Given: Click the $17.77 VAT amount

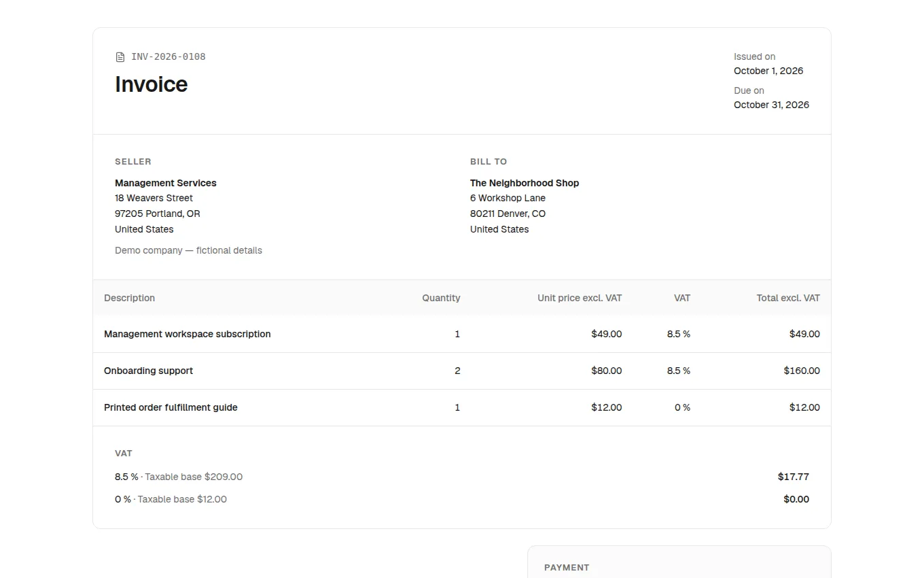Looking at the screenshot, I should 794,477.
